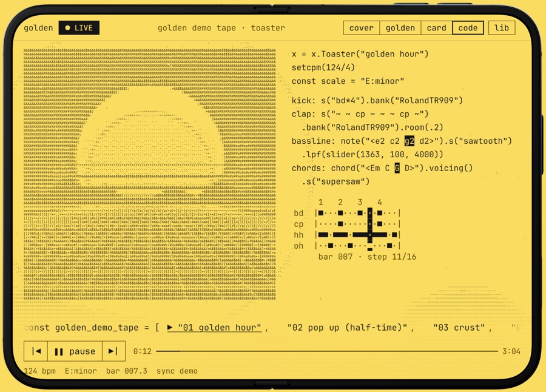Switch to the golden tab
The height and width of the screenshot is (392, 546).
[x=400, y=28]
